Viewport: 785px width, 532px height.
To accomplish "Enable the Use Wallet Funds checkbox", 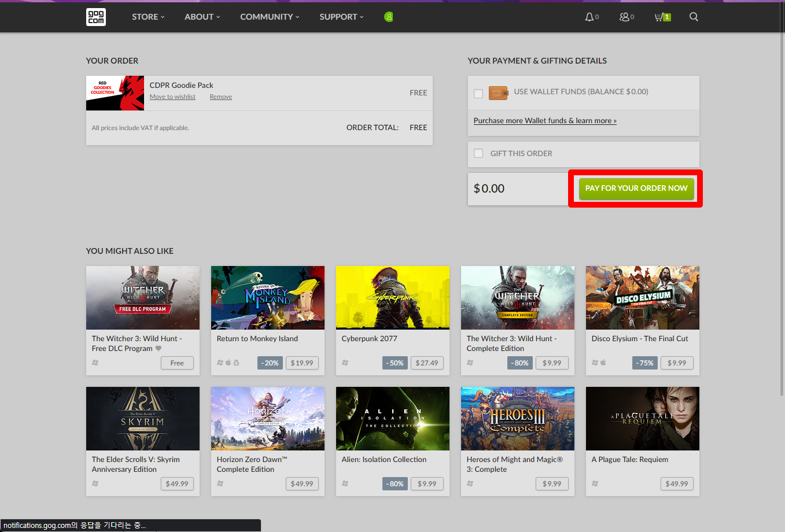I will pyautogui.click(x=478, y=93).
